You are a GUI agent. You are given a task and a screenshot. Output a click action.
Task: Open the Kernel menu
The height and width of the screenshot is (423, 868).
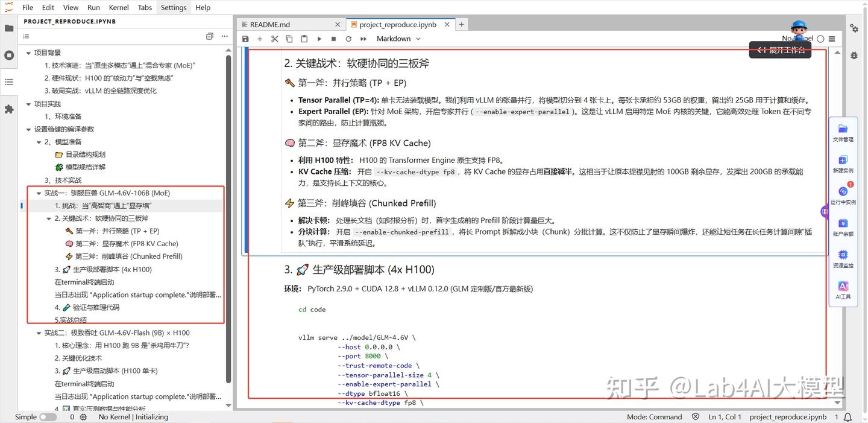tap(118, 7)
